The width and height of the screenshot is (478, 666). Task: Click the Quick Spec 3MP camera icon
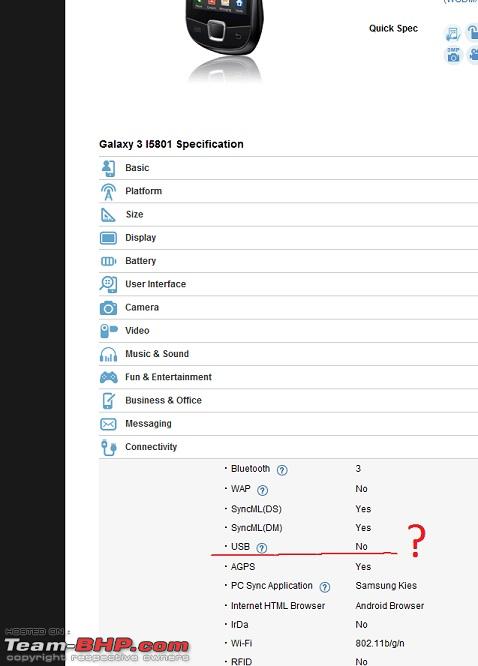point(453,55)
